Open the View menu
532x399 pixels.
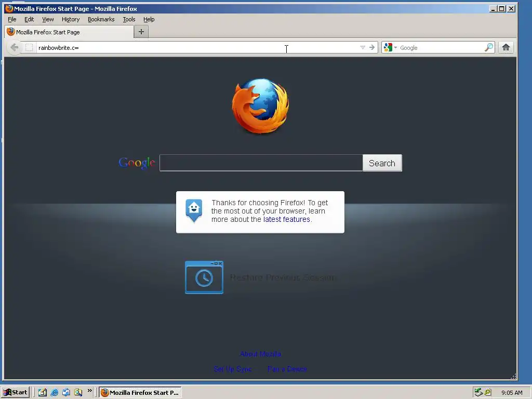pos(48,19)
